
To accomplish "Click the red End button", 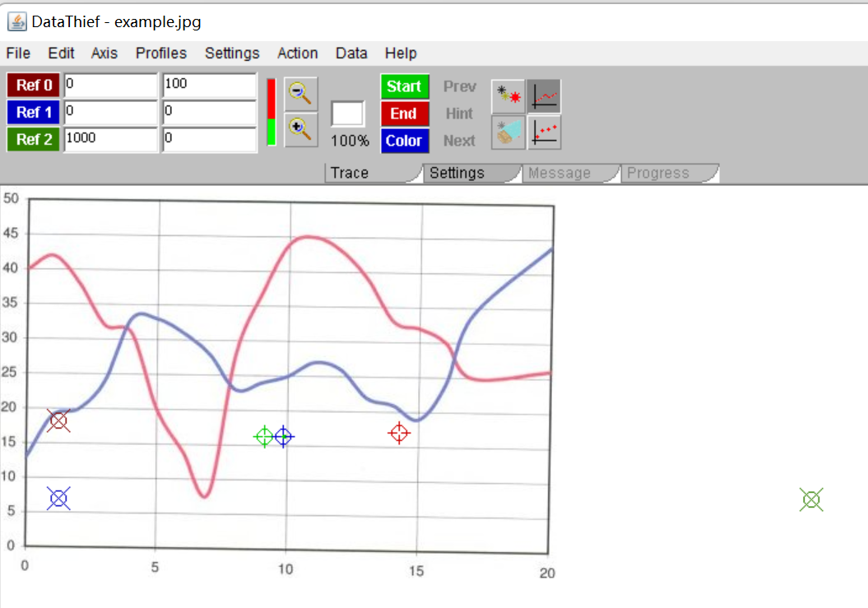I will point(405,114).
